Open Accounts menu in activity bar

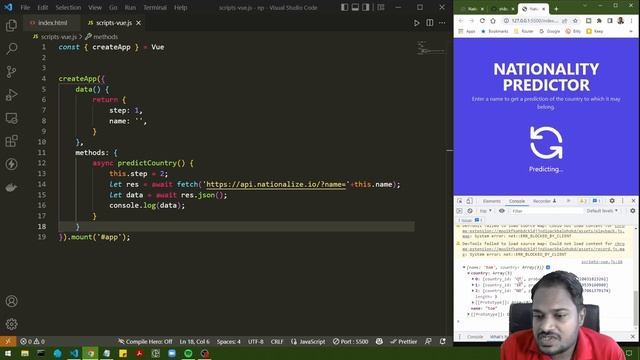[11, 301]
